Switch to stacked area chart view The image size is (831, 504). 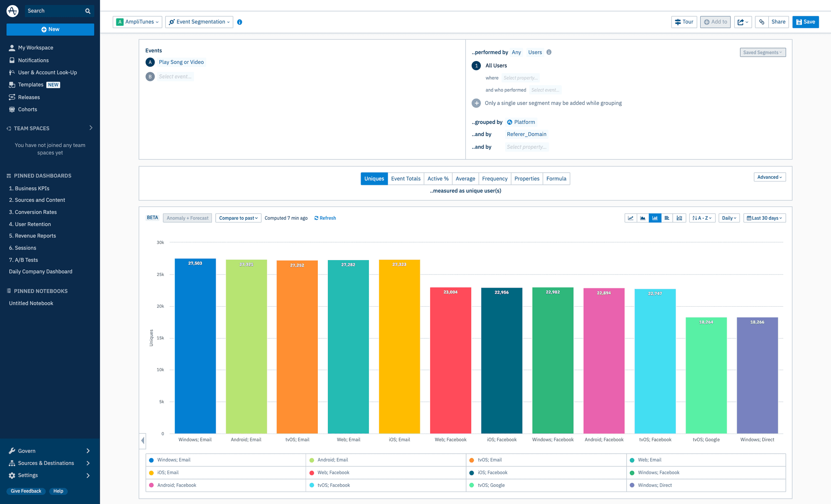point(643,218)
